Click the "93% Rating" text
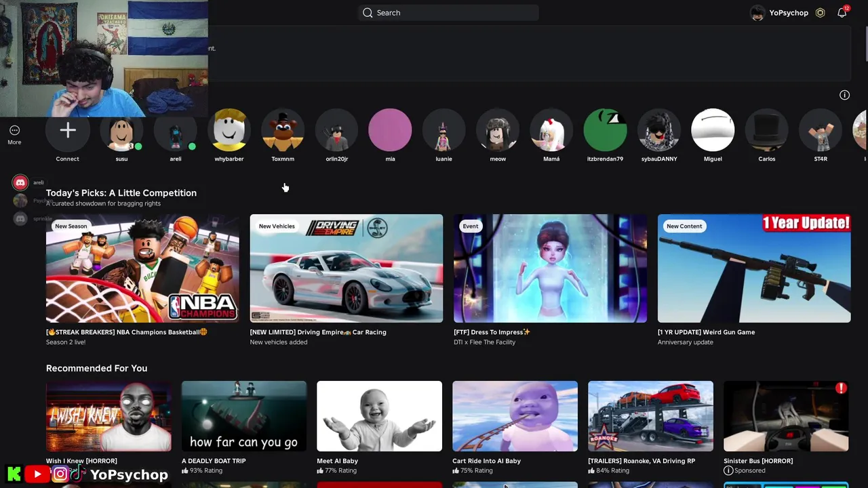This screenshot has width=868, height=488. click(x=205, y=470)
